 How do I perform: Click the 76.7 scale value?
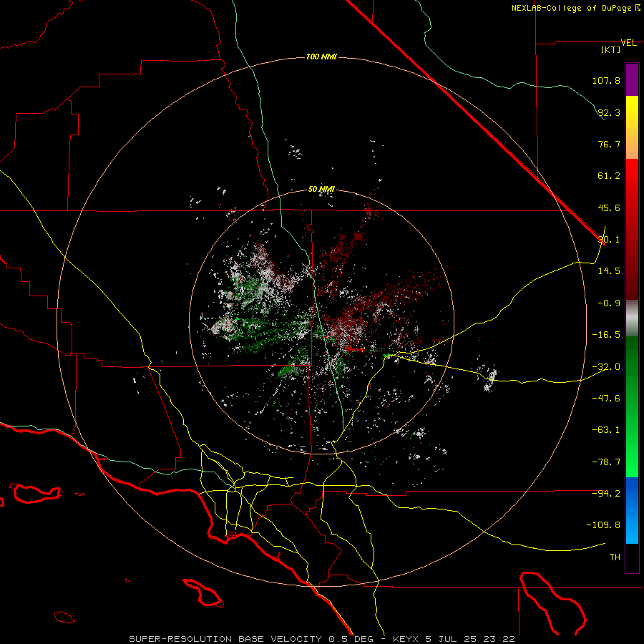click(x=609, y=144)
